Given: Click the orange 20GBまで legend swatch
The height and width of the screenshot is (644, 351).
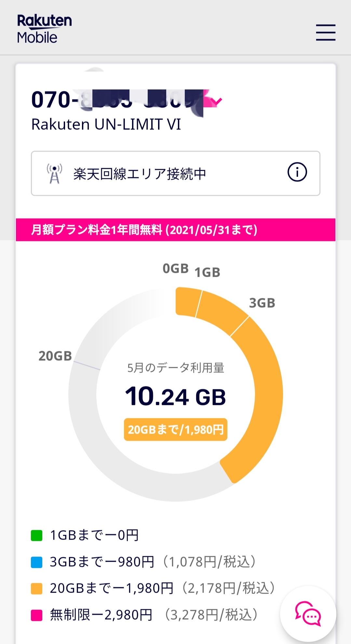Looking at the screenshot, I should pyautogui.click(x=36, y=588).
